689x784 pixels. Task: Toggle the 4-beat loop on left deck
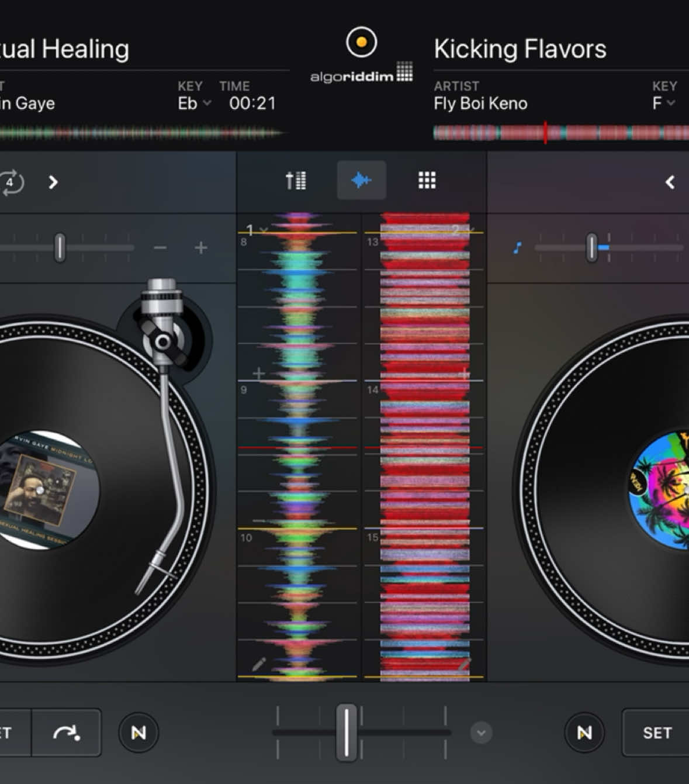click(x=11, y=182)
